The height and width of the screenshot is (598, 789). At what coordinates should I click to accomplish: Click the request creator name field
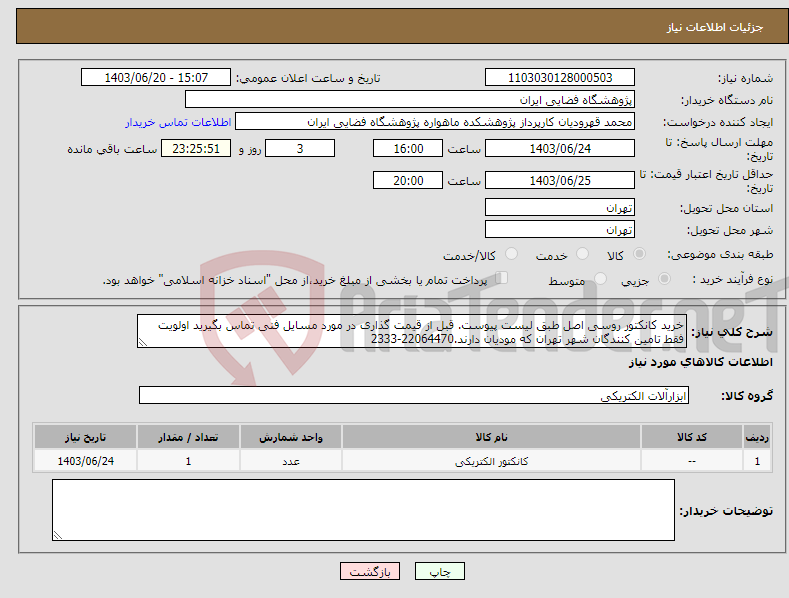435,122
